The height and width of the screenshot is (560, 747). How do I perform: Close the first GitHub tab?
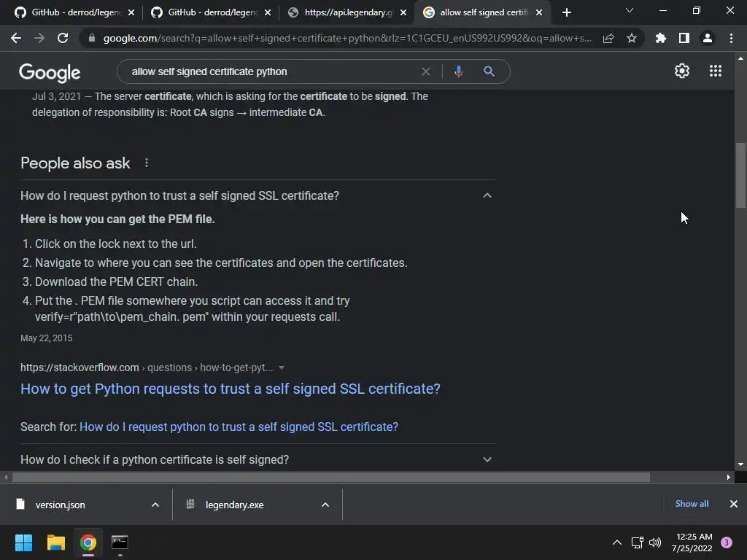pyautogui.click(x=131, y=13)
